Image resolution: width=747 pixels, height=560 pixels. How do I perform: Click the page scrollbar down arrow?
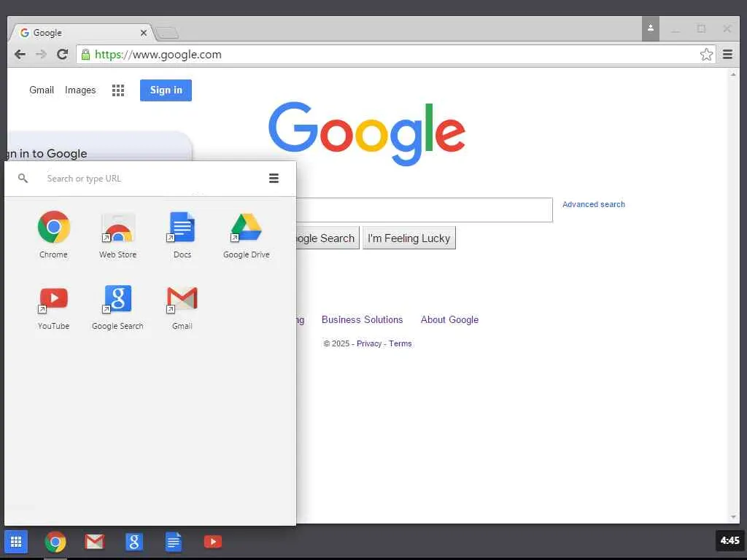pos(733,517)
